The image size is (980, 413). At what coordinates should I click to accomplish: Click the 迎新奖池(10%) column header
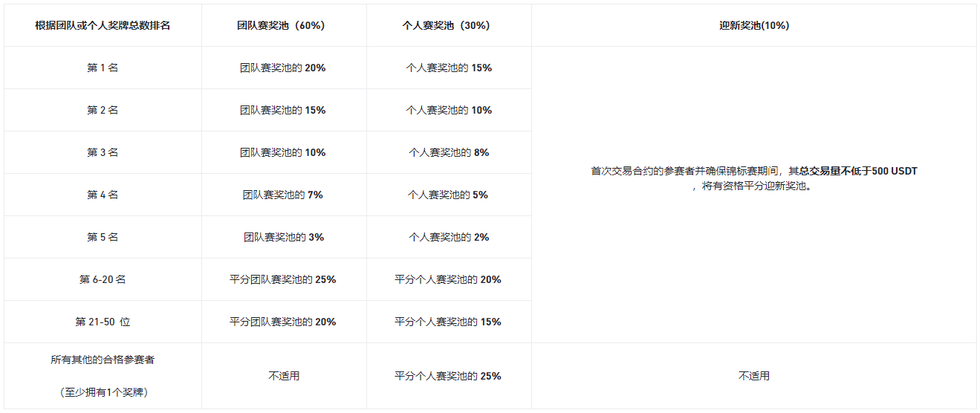(x=754, y=25)
